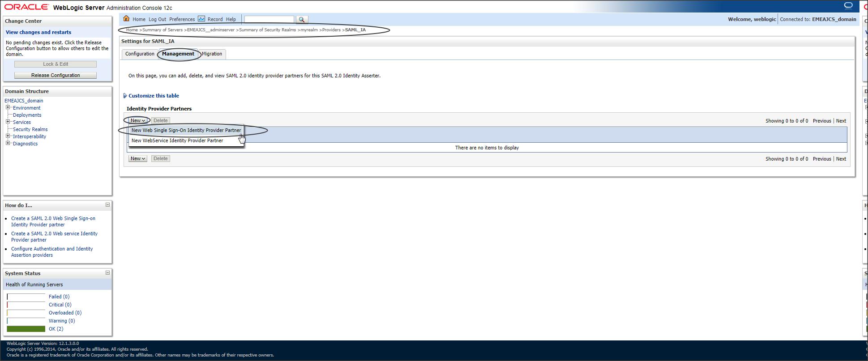This screenshot has width=868, height=361.
Task: Go to Summary of Security Realms breadcrumb
Action: [267, 30]
